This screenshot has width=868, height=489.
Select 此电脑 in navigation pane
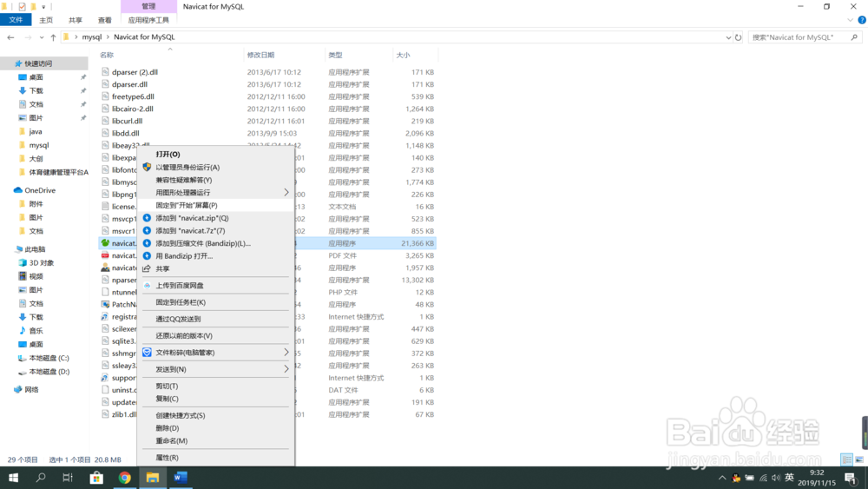35,249
